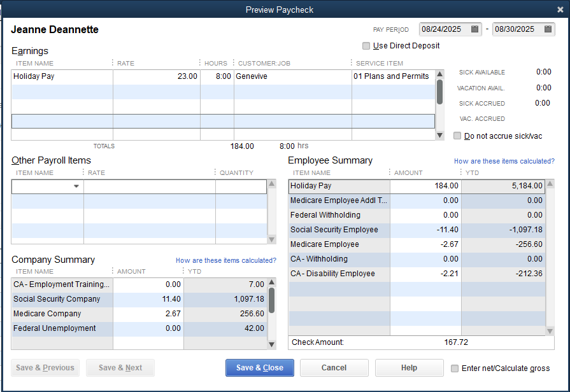The image size is (570, 392).
Task: Click the Genevive customer:job cell
Action: (292, 76)
